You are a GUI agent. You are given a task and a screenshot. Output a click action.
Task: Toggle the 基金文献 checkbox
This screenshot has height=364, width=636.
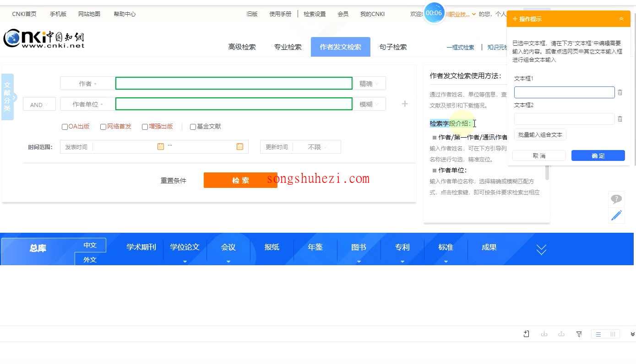point(193,127)
